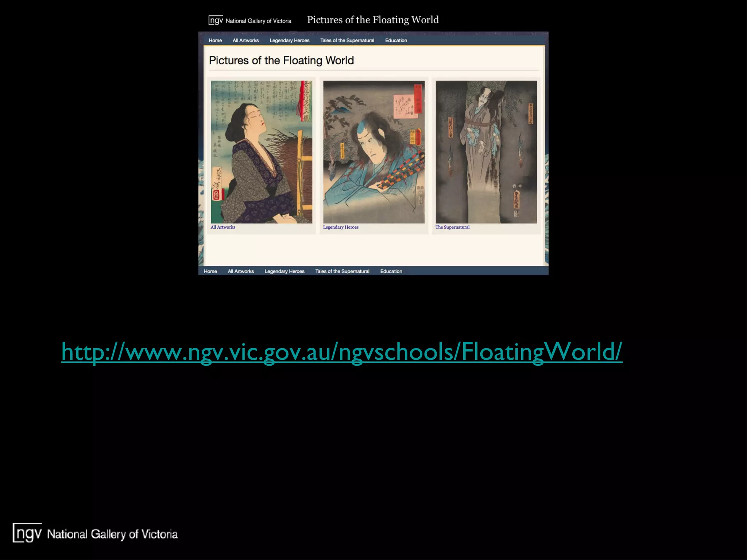Open the Home item in the top navigation
747x560 pixels.
(215, 40)
